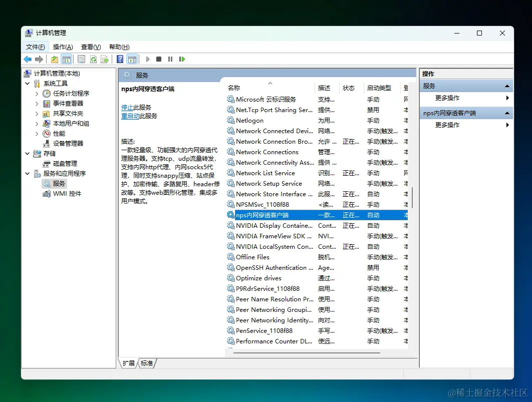Select the 性能 monitor icon

coord(47,134)
